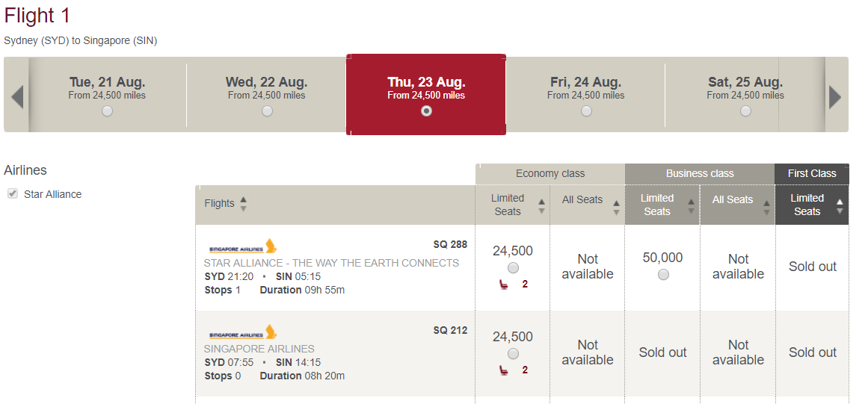868x404 pixels.
Task: Open flight SQ 288 details
Action: 450,244
